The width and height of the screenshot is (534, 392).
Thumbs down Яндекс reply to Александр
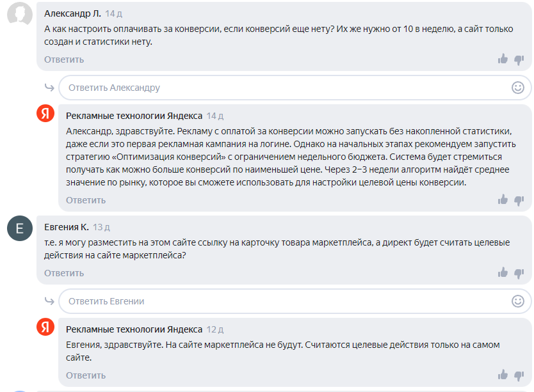[x=519, y=200]
